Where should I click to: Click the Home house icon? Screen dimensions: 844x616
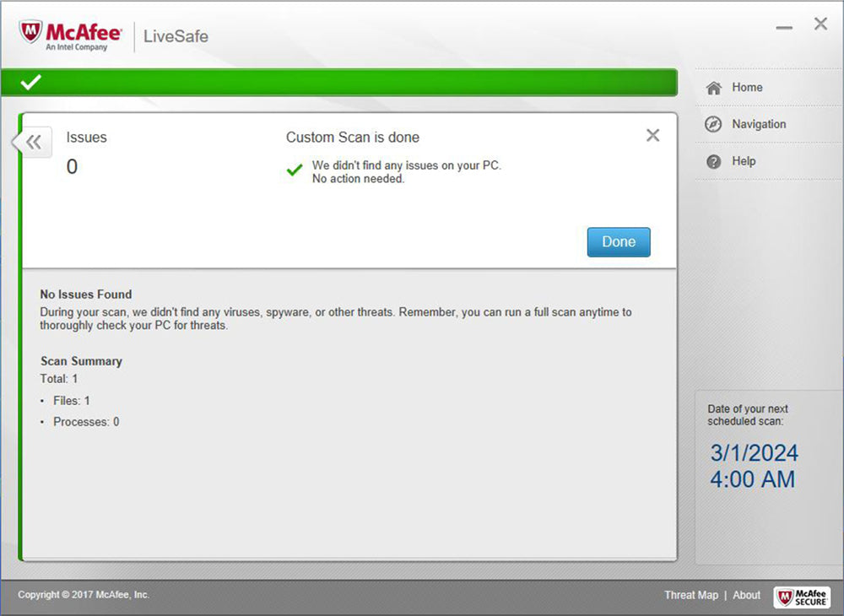pyautogui.click(x=714, y=88)
